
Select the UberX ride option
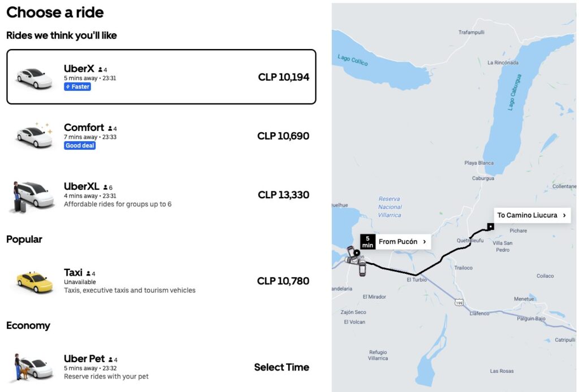pos(161,77)
